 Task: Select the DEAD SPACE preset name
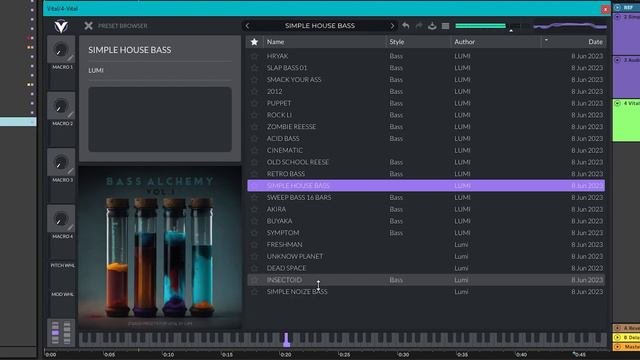pyautogui.click(x=286, y=268)
